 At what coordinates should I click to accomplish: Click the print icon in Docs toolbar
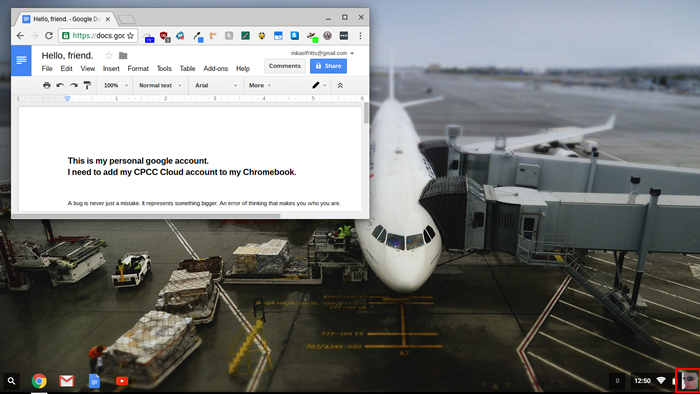click(x=46, y=85)
